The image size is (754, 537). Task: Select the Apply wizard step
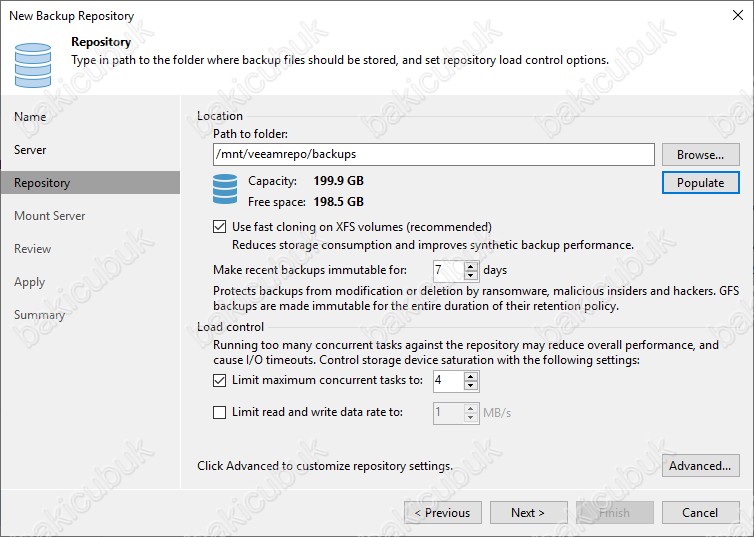click(x=29, y=282)
